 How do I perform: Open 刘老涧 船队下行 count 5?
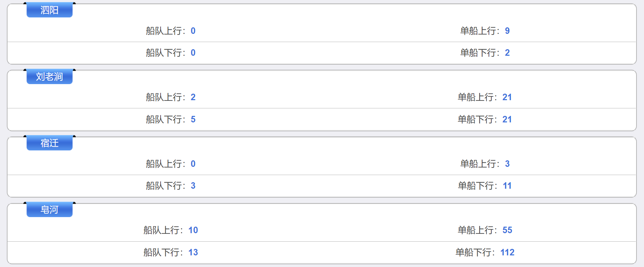(x=193, y=119)
